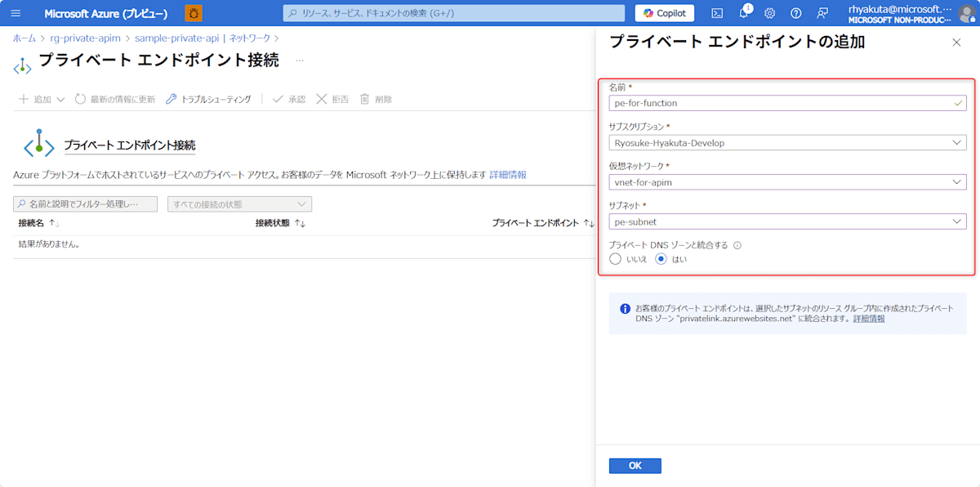This screenshot has width=980, height=487.
Task: Open the ellipsis menu beside page title
Action: 300,60
